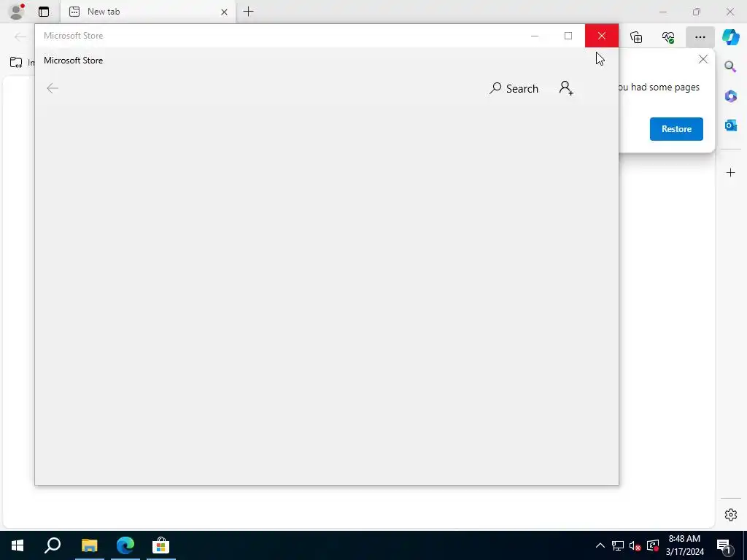Screen dimensions: 747x560
Task: Maximize the Microsoft Store window
Action: point(568,36)
